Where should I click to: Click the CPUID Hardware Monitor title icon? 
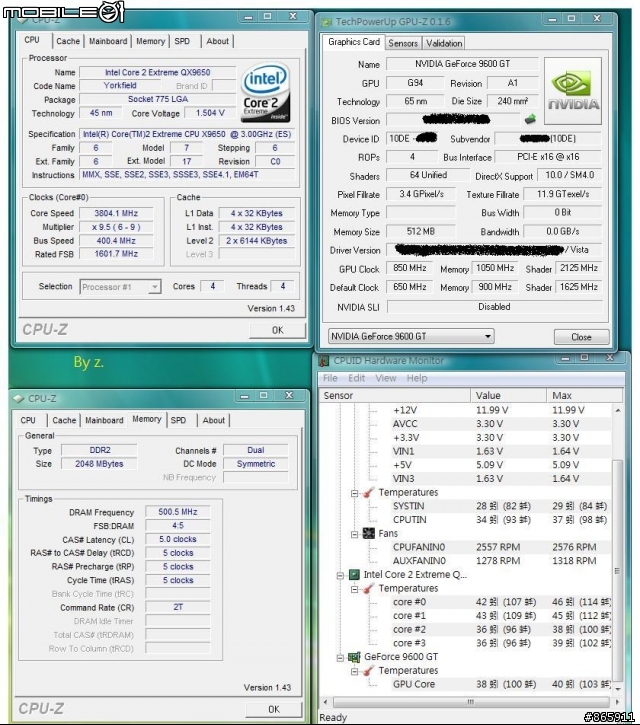pos(324,361)
